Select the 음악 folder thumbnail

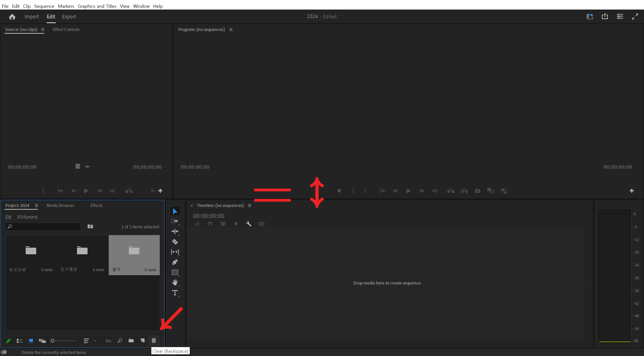click(134, 250)
